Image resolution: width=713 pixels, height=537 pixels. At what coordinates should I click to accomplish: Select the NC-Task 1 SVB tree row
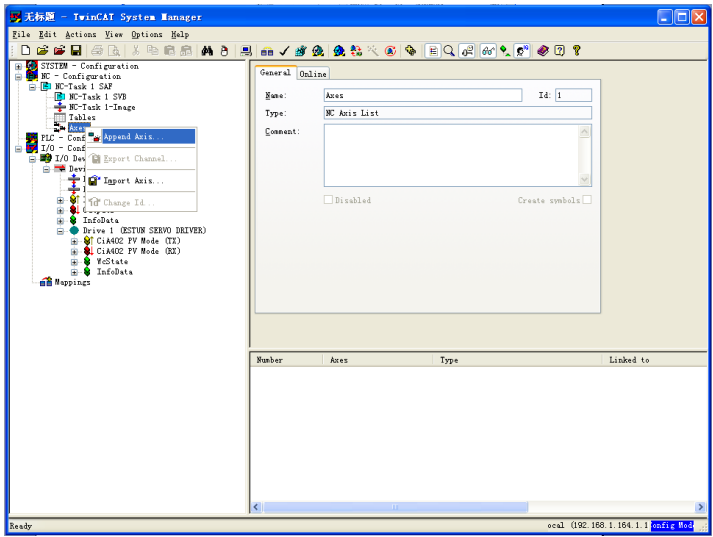90,97
